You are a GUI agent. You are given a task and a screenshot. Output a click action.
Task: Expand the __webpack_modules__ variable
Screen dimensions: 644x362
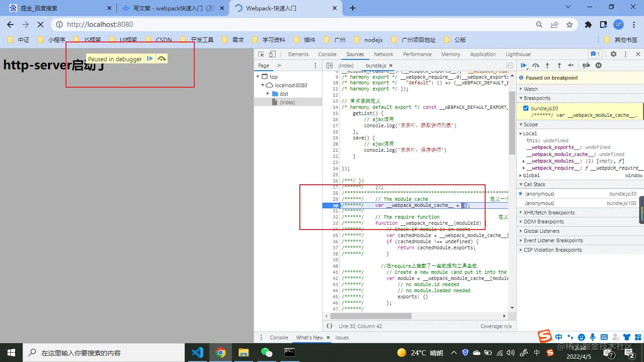[x=524, y=161]
